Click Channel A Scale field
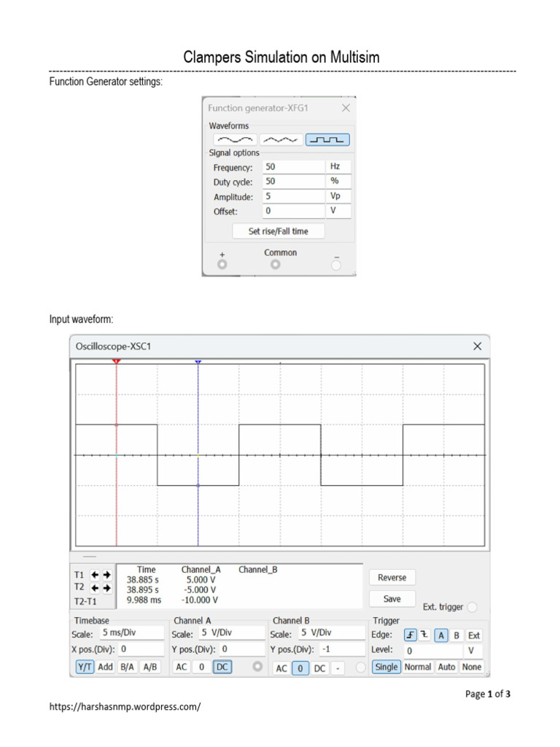This screenshot has height=747, width=560. 231,632
